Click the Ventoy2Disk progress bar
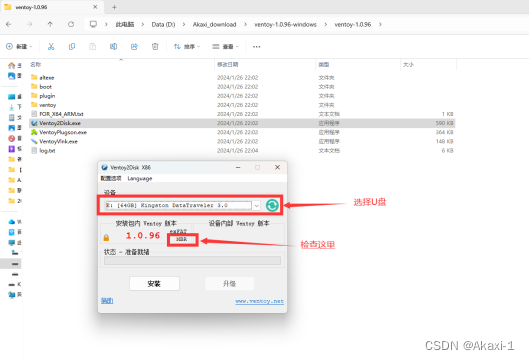 [x=192, y=260]
